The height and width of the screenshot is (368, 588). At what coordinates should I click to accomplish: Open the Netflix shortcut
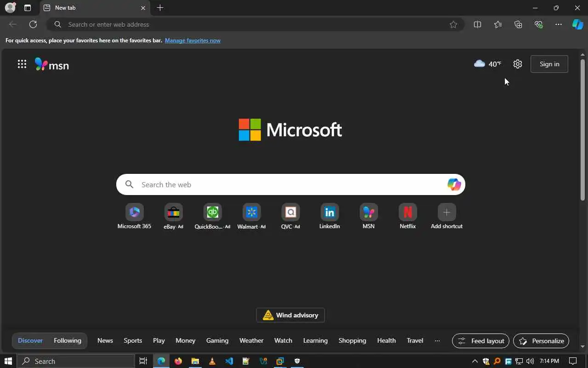pos(407,216)
